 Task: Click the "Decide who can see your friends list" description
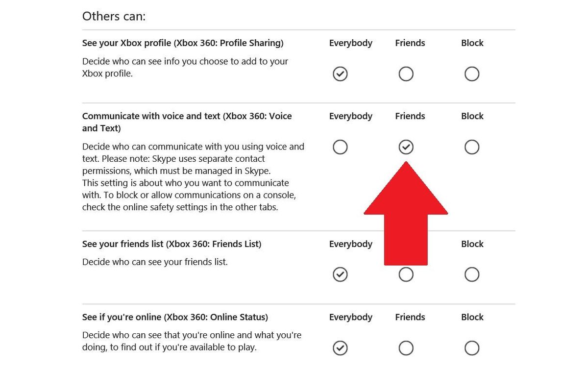click(155, 262)
